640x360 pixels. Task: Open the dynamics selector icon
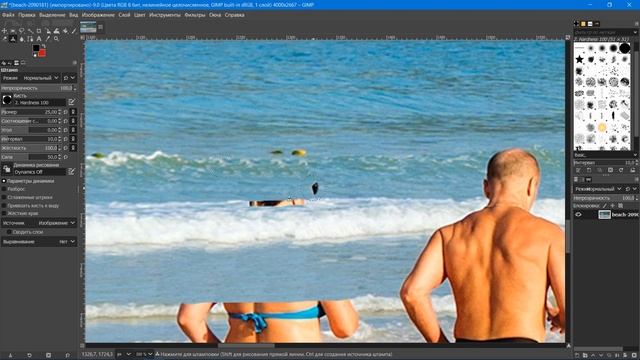click(7, 169)
